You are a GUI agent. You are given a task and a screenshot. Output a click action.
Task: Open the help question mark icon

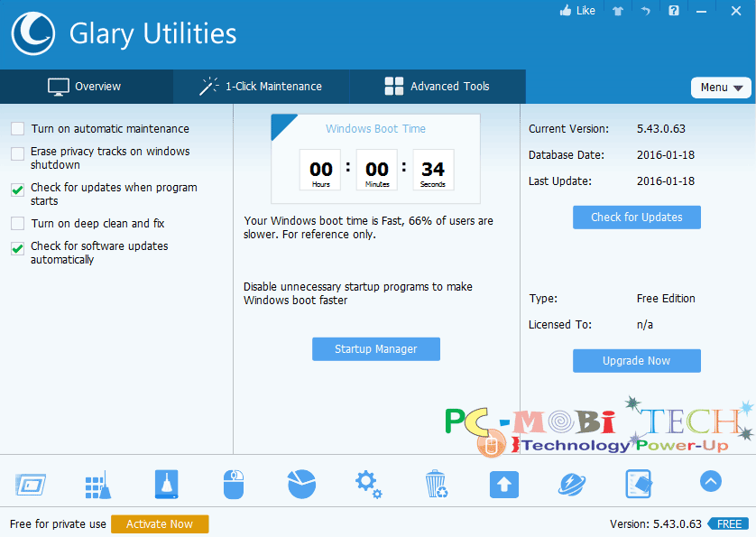[674, 11]
